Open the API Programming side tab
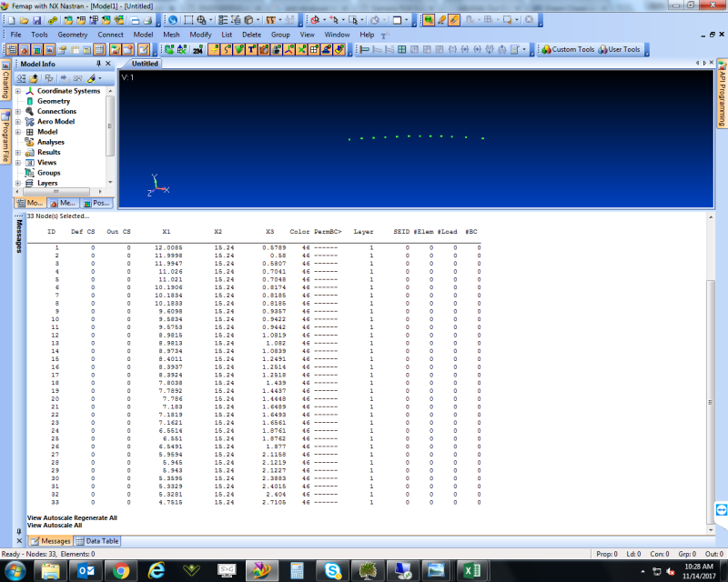Viewport: 728px width, 582px height. coord(722,93)
